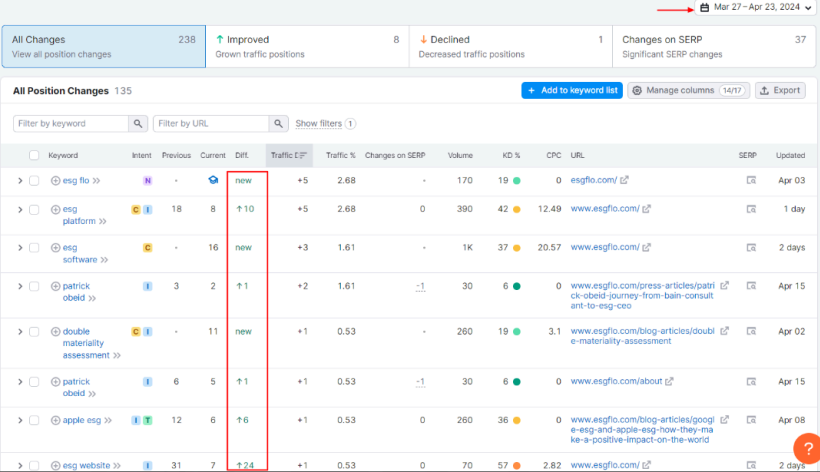Click the featured snippet icon for esg flo
The image size is (820, 472).
[x=212, y=181]
